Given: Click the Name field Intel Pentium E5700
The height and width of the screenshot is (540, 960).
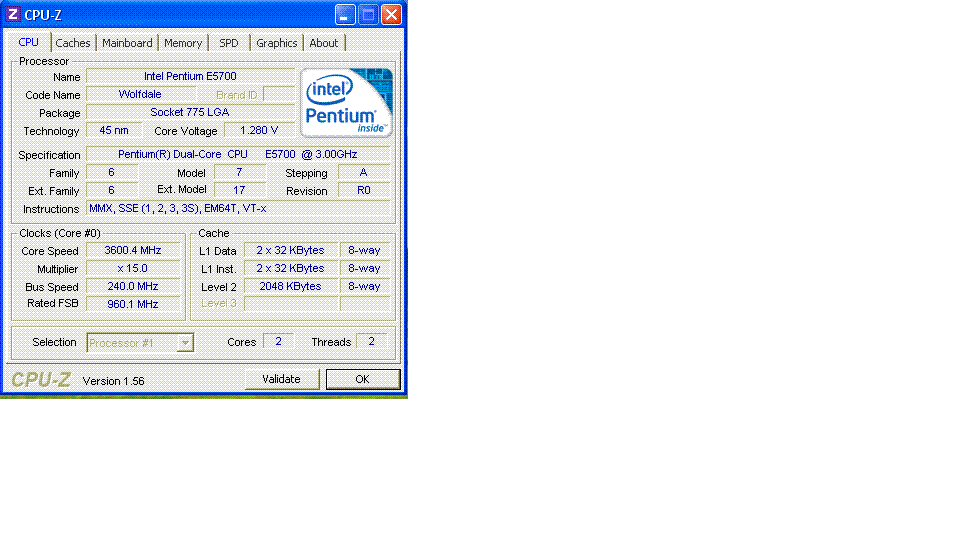Looking at the screenshot, I should tap(190, 77).
